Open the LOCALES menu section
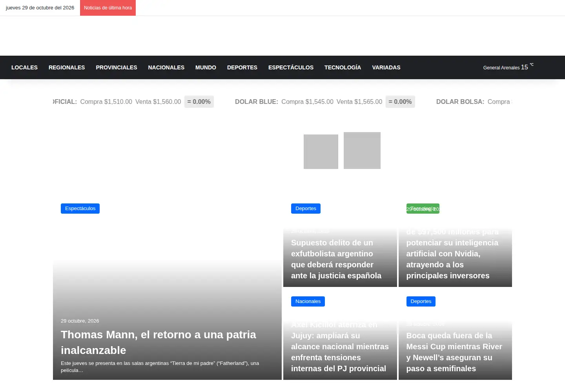 24,67
